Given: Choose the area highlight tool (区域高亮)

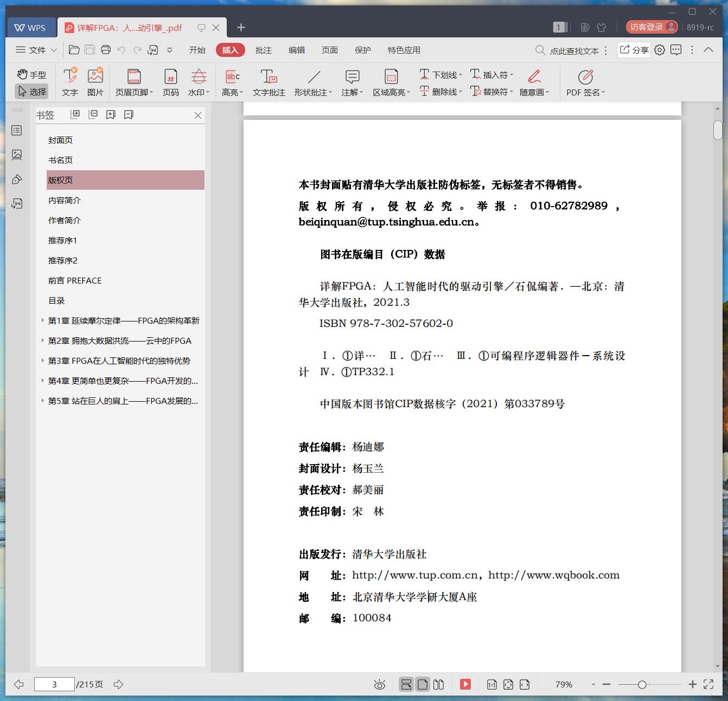Looking at the screenshot, I should pos(392,82).
